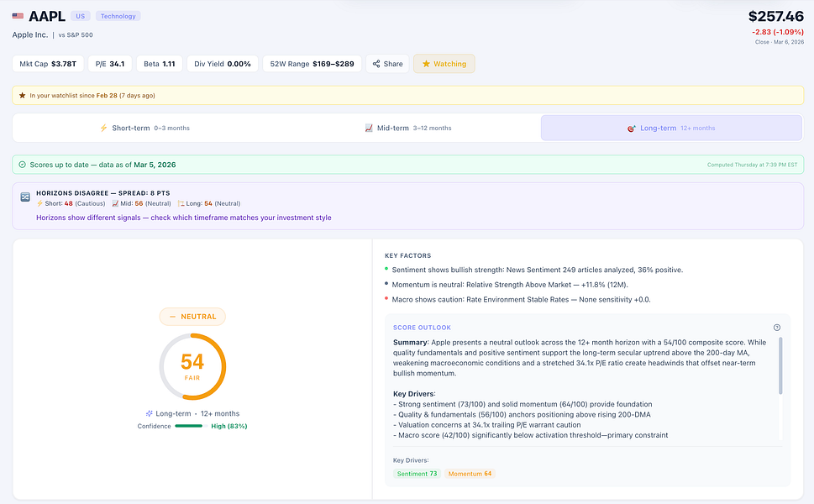Click the Sentiment 73 driver chip
This screenshot has width=814, height=504.
(417, 474)
